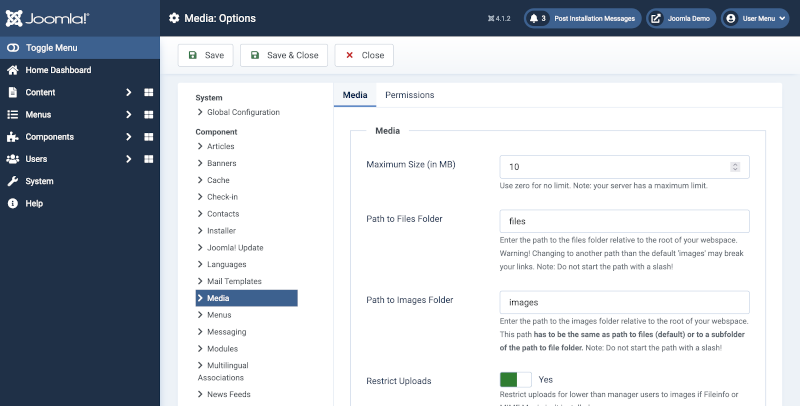800x406 pixels.
Task: Click the Save & Close button
Action: (x=284, y=55)
